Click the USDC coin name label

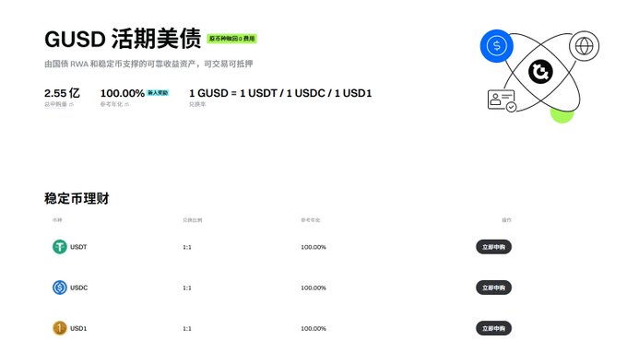pyautogui.click(x=78, y=288)
